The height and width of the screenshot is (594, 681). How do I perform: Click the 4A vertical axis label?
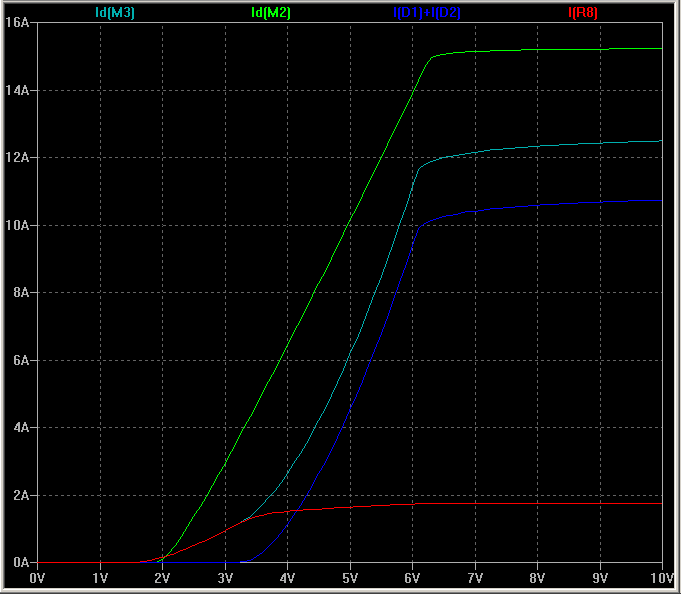pos(21,427)
